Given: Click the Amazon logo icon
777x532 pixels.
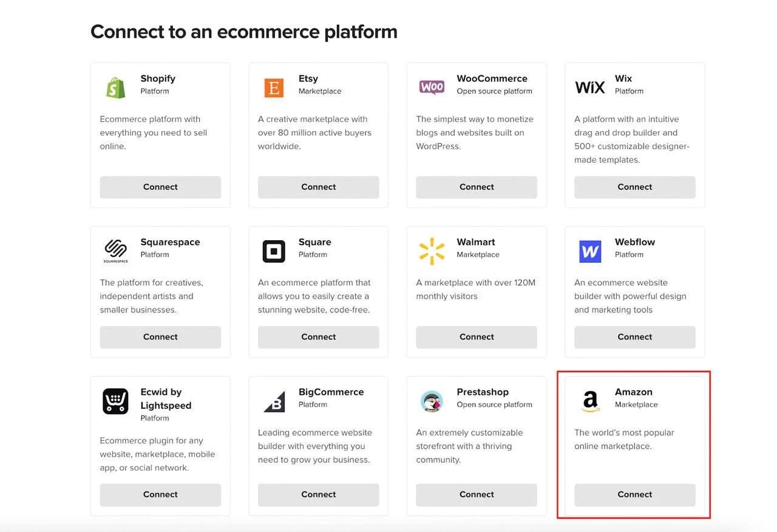Looking at the screenshot, I should tap(590, 401).
